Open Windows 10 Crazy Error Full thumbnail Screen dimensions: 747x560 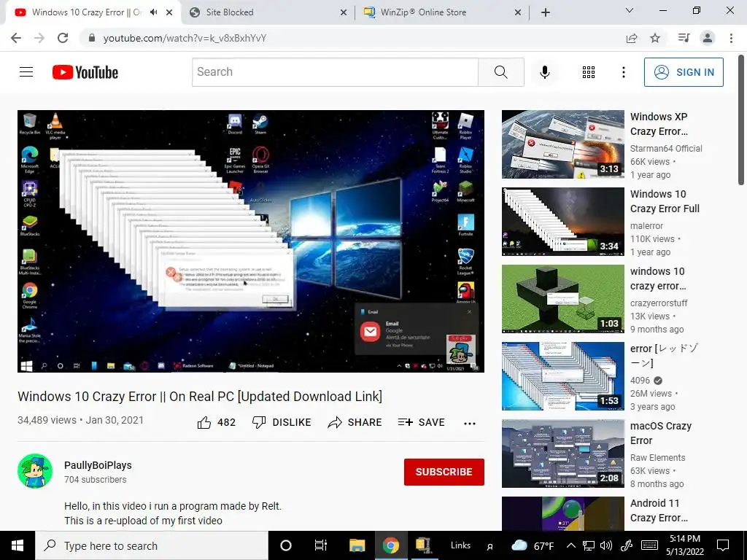(x=563, y=222)
